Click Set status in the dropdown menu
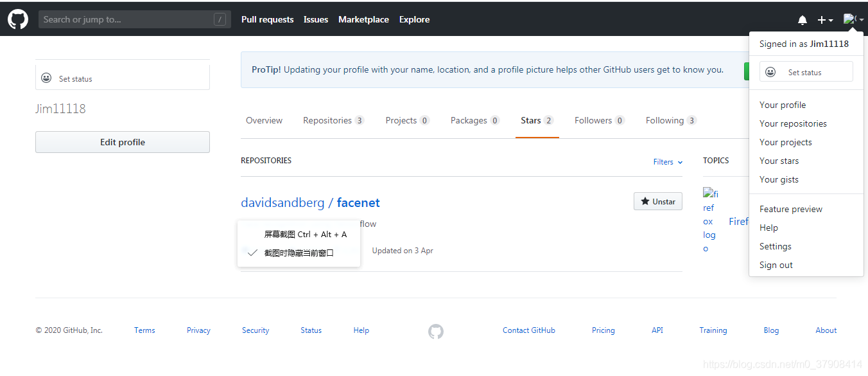 point(806,72)
